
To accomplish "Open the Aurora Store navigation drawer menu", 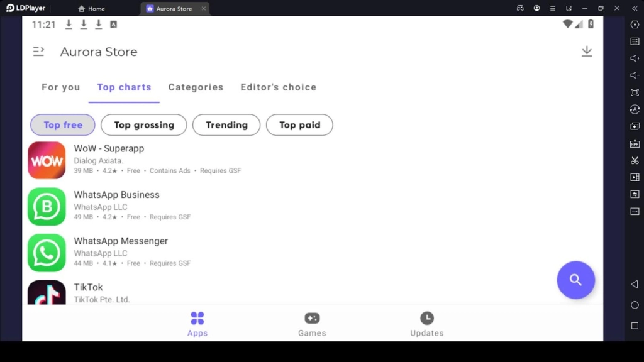I will pyautogui.click(x=38, y=52).
